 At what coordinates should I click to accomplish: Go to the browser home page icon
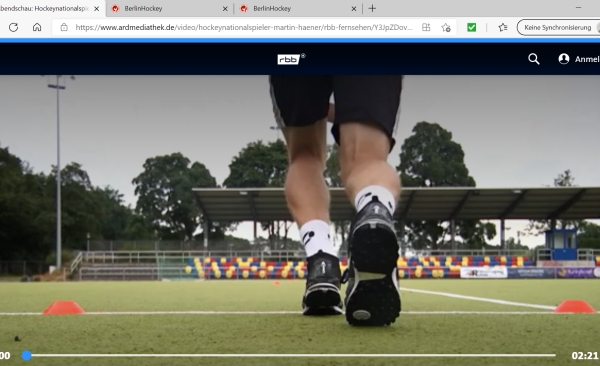point(37,27)
